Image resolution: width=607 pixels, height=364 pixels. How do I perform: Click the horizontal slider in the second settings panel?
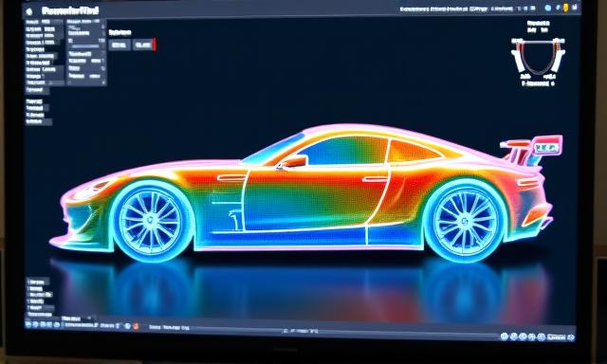[86, 46]
